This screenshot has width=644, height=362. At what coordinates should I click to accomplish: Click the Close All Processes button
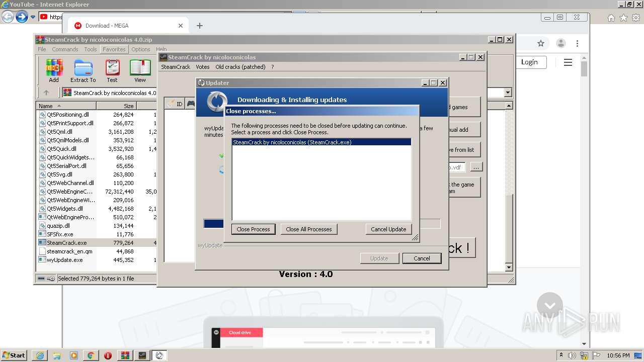pos(309,229)
